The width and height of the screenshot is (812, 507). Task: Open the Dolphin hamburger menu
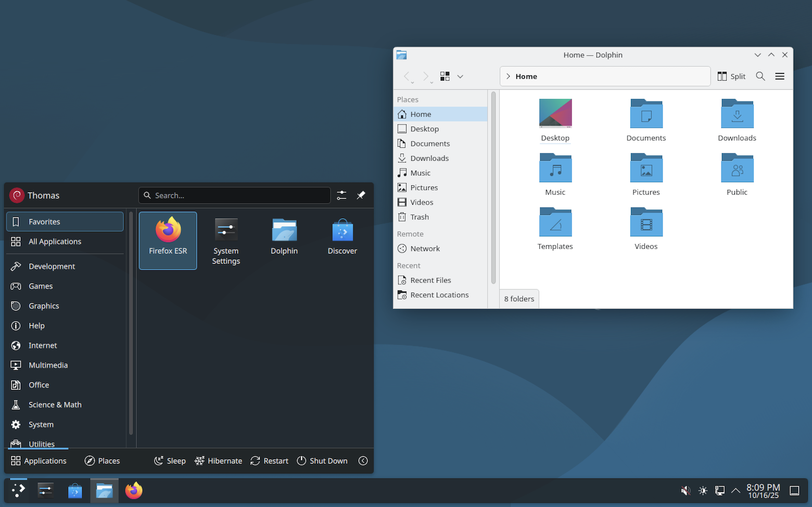click(x=780, y=77)
